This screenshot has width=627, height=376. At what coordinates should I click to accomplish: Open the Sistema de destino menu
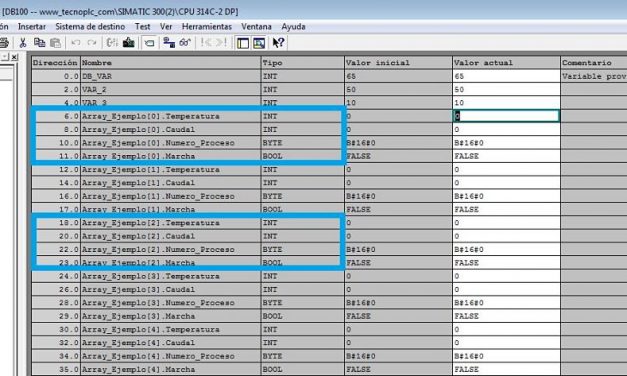(90, 27)
